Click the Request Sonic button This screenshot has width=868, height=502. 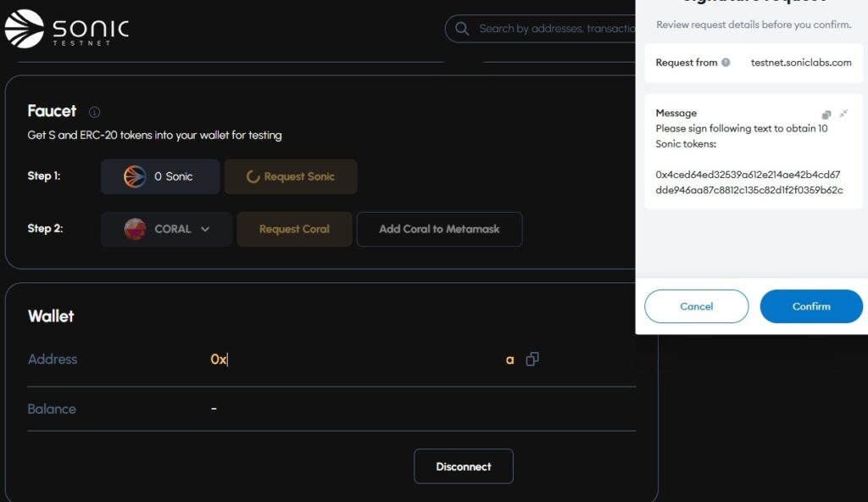[x=291, y=176]
